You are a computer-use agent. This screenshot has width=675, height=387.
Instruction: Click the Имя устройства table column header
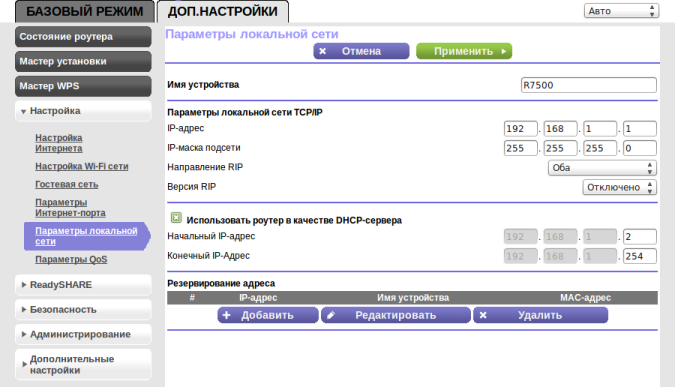(413, 297)
